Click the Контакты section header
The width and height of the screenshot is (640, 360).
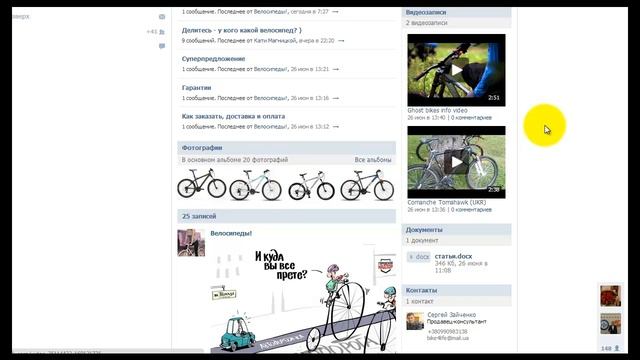(456, 290)
